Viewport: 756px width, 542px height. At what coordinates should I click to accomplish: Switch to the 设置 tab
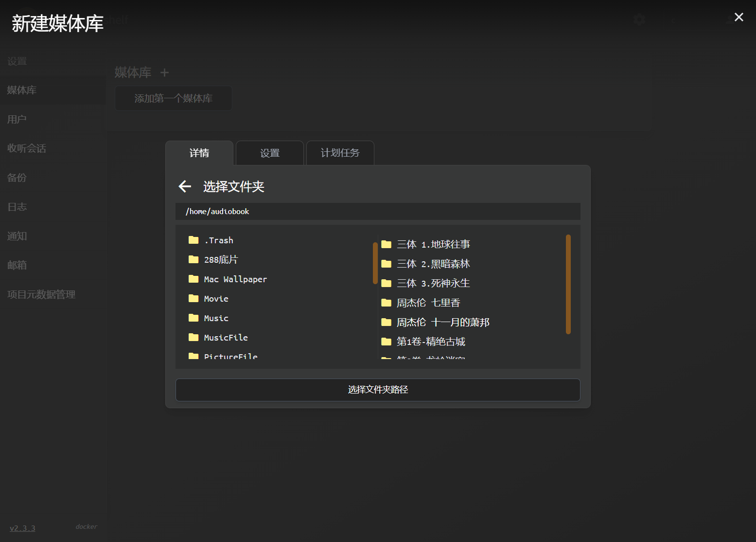[270, 153]
